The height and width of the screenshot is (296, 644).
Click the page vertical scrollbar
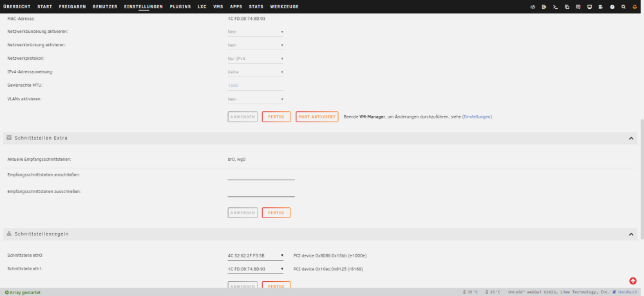642,180
